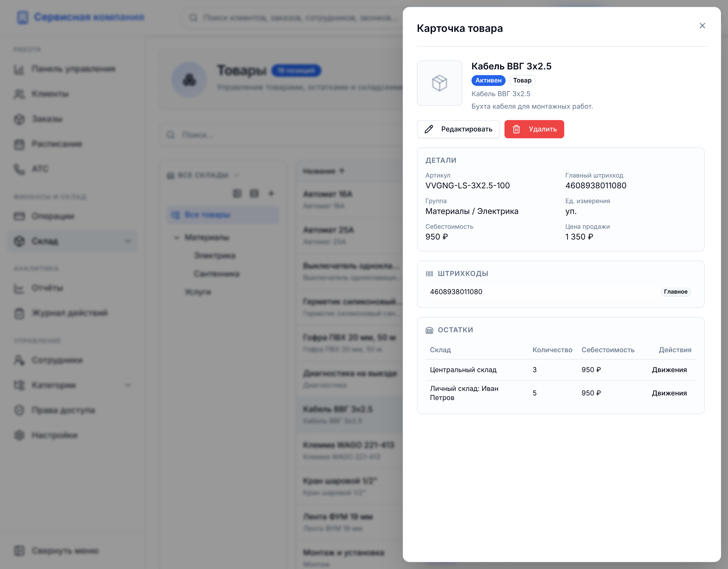Viewport: 728px width, 569px height.
Task: Click the Журнал действий icon in sidebar
Action: pyautogui.click(x=19, y=313)
